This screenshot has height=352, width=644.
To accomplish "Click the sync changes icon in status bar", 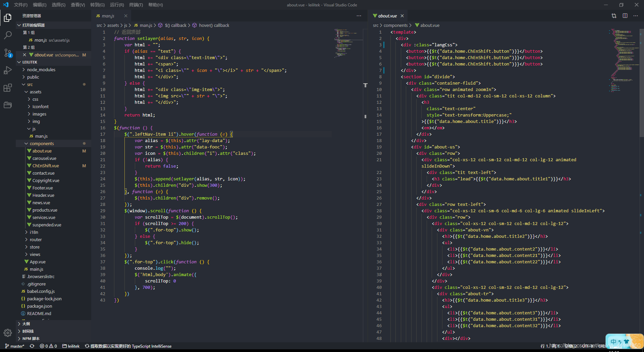I will pos(32,346).
